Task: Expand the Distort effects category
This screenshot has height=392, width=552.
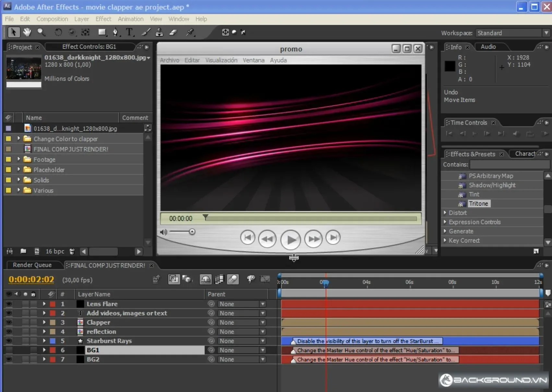Action: pyautogui.click(x=445, y=213)
